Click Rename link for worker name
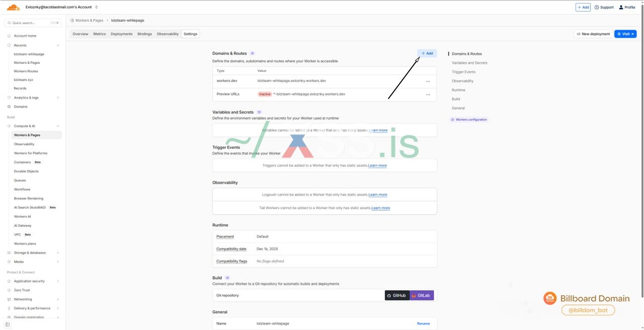644x330 pixels. pyautogui.click(x=423, y=323)
